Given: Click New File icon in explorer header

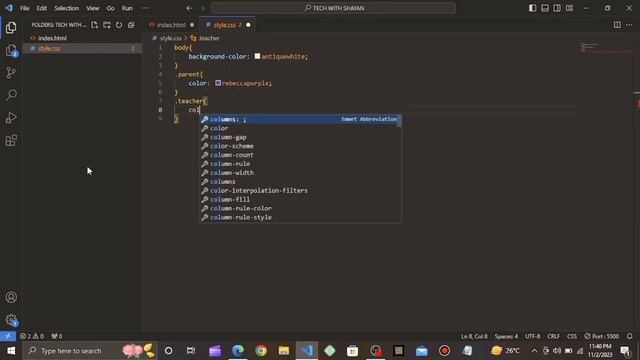Looking at the screenshot, I should coord(95,25).
